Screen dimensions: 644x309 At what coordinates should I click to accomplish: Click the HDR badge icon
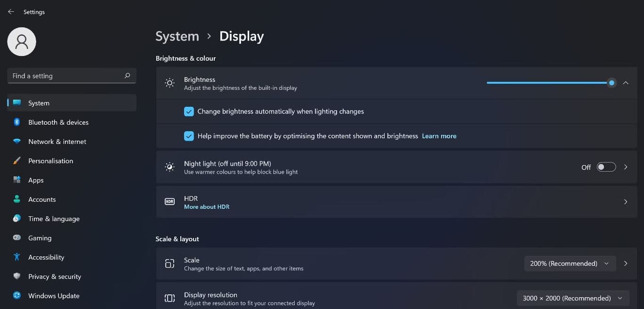click(169, 202)
